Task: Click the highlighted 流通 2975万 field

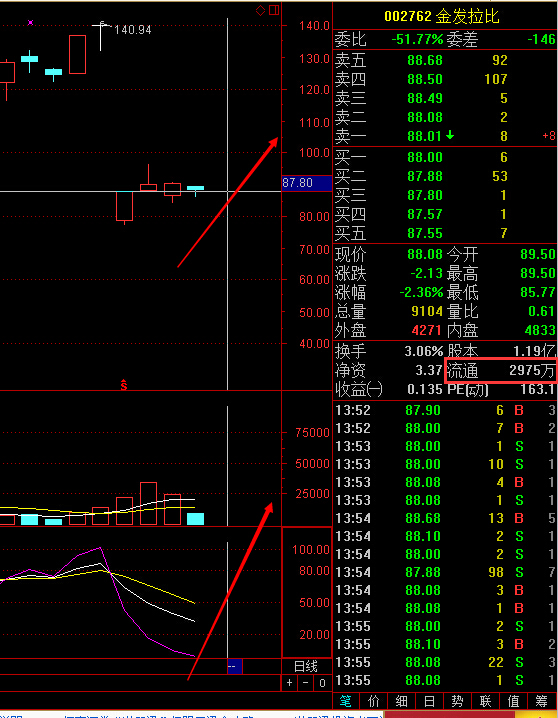Action: click(x=501, y=370)
